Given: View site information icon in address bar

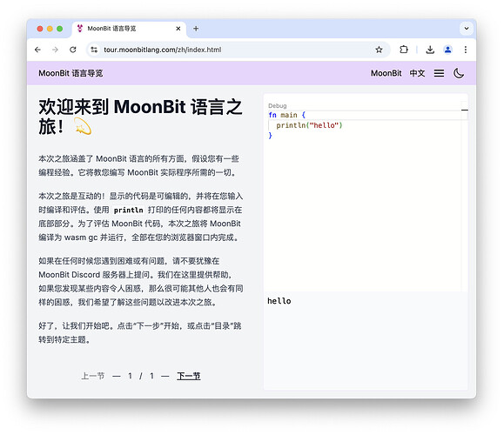Looking at the screenshot, I should tap(94, 50).
